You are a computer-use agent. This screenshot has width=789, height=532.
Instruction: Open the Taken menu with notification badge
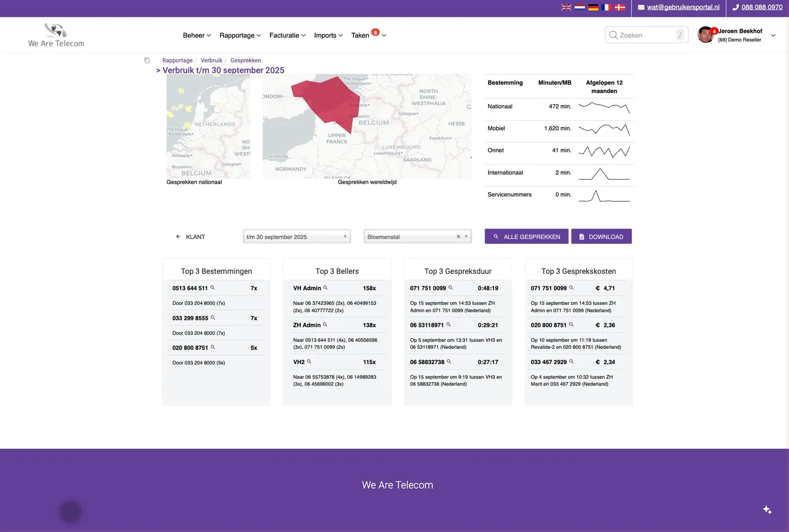coord(369,35)
